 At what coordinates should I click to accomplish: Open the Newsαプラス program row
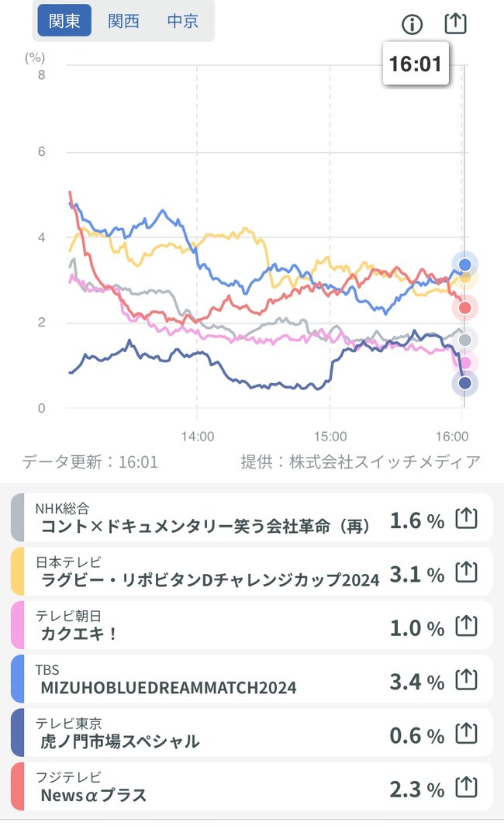click(252, 786)
